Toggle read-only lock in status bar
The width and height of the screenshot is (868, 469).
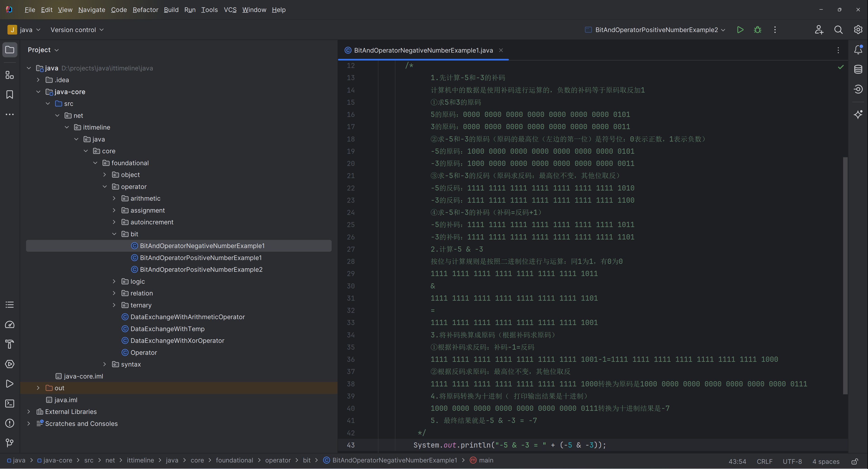pyautogui.click(x=855, y=461)
